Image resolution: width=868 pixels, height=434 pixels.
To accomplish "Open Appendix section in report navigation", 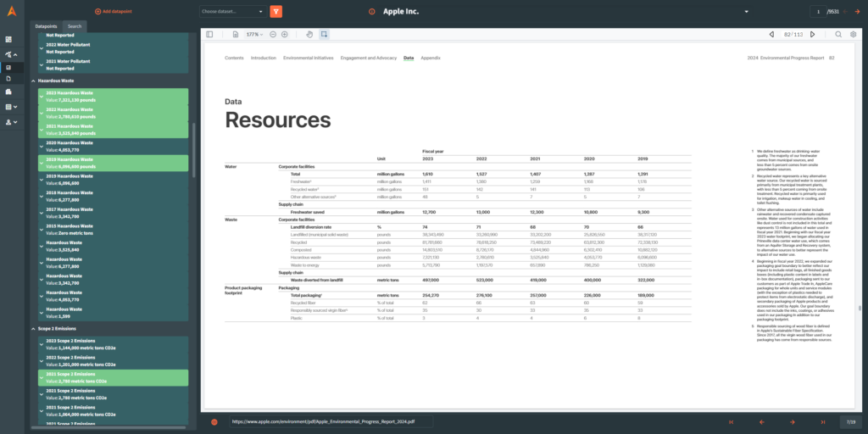I will point(430,58).
